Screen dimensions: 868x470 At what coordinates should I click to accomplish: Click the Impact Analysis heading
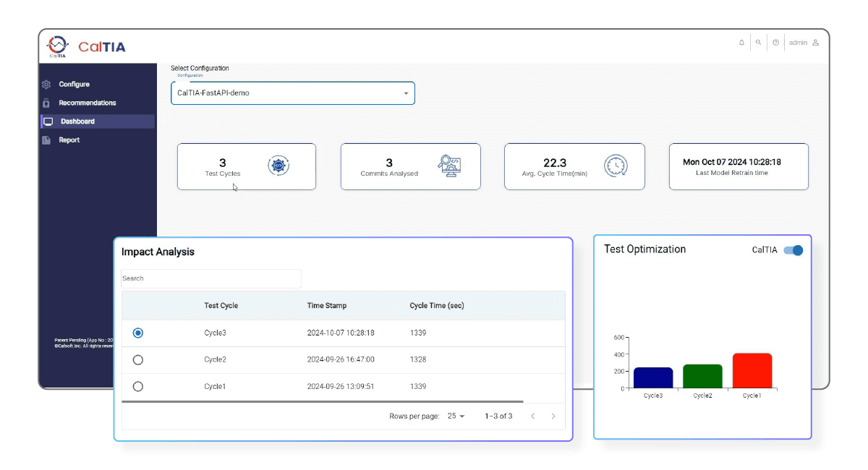158,252
